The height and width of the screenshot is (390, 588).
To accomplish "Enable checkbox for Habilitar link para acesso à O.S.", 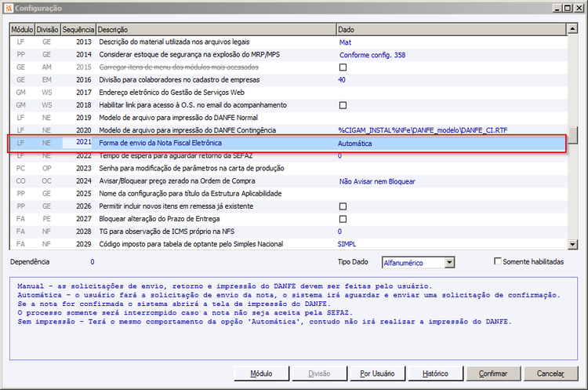I will pyautogui.click(x=343, y=105).
